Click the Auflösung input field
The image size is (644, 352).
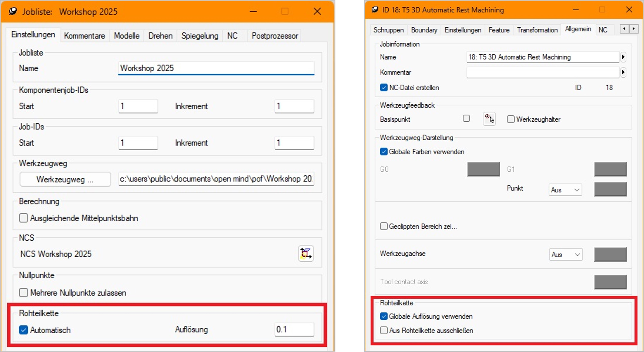click(294, 329)
